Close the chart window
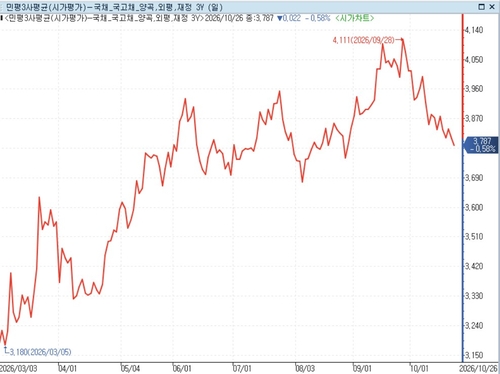The width and height of the screenshot is (500, 374). point(492,7)
